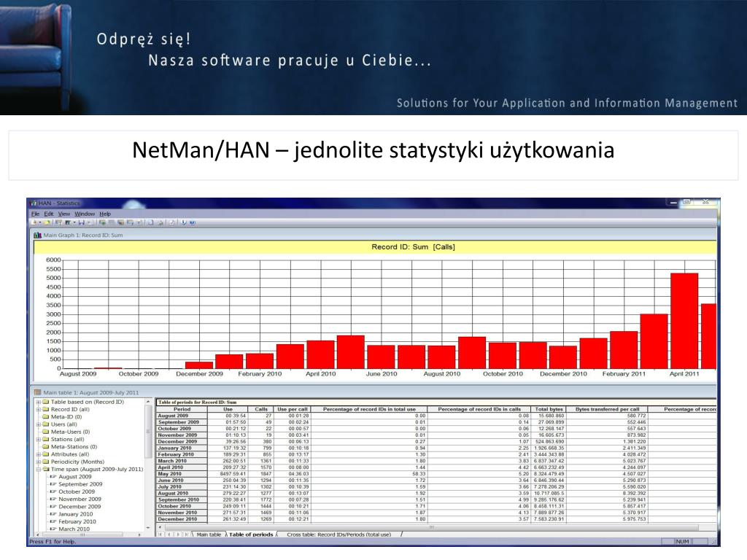Click the Stations (all) folder icon

pyautogui.click(x=46, y=440)
